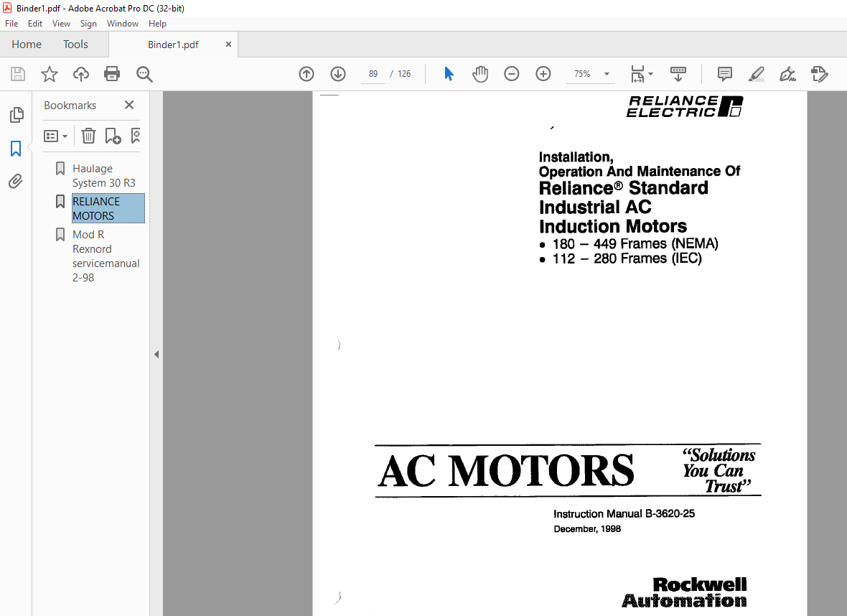Open the Edit menu
847x616 pixels.
(x=35, y=23)
